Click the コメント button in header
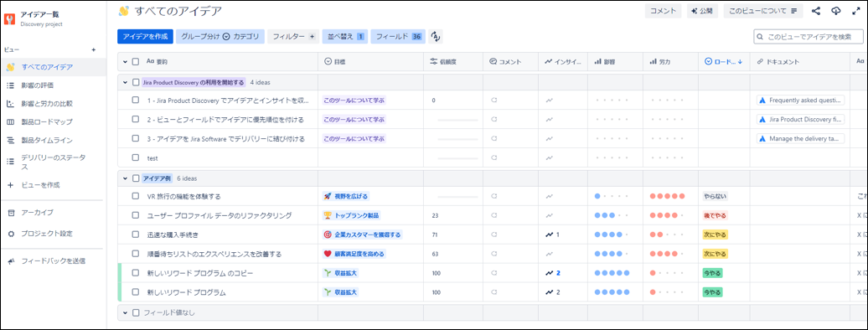The width and height of the screenshot is (868, 330). click(664, 11)
